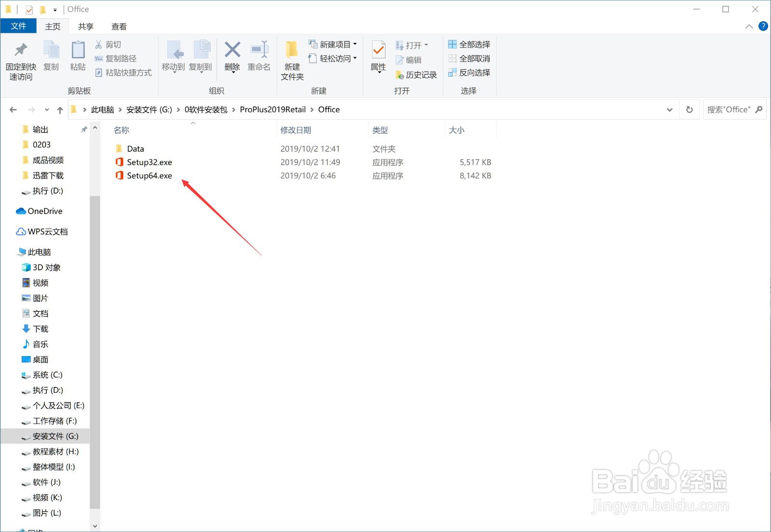Viewport: 771px width, 532px height.
Task: Click the navigation pane scrollbar thumb
Action: pos(95,352)
